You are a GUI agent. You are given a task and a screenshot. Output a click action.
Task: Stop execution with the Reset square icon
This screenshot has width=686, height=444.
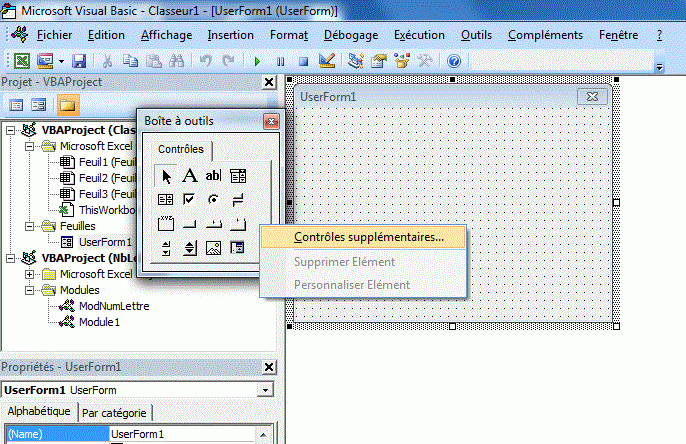(303, 61)
